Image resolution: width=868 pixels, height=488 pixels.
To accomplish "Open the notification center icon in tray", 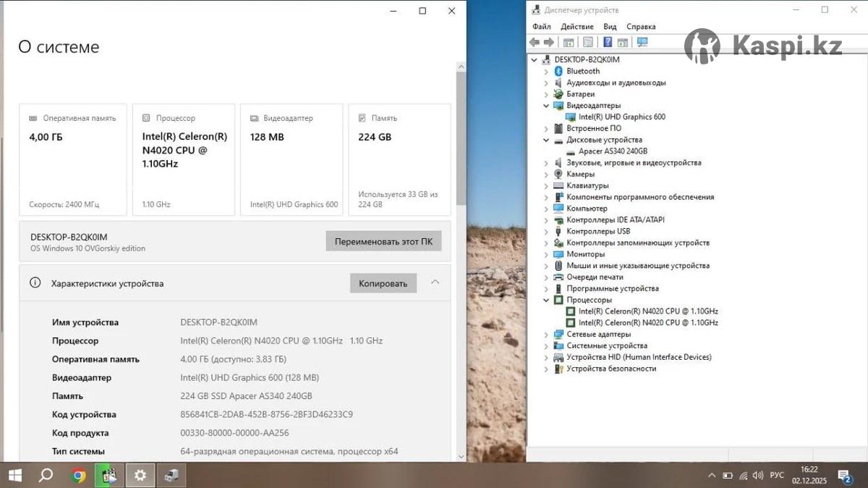I will point(844,476).
